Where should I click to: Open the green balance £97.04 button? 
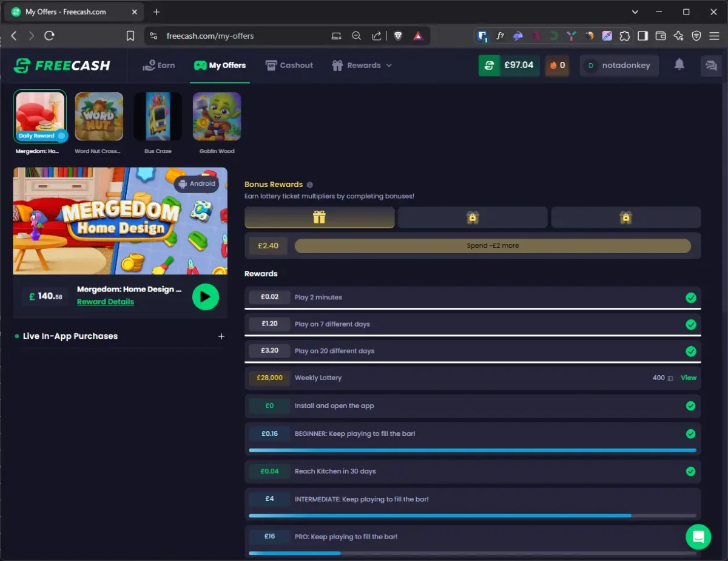click(509, 66)
